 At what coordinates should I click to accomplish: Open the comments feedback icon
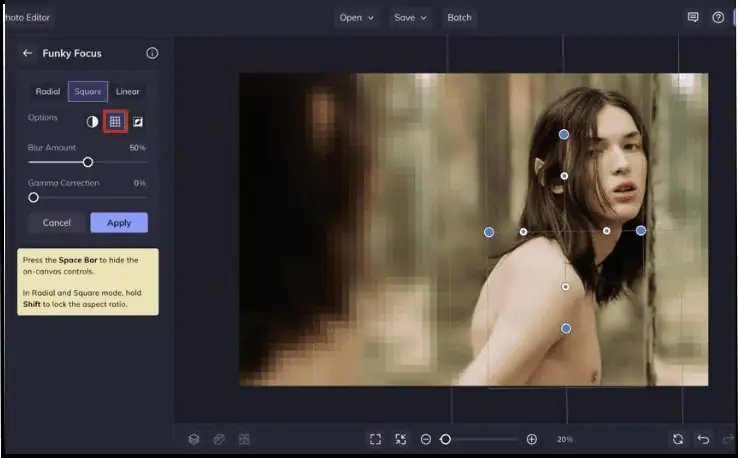(x=693, y=17)
